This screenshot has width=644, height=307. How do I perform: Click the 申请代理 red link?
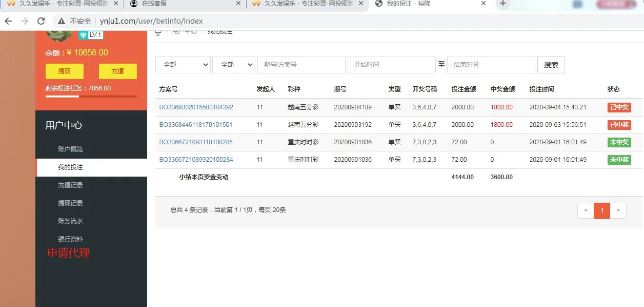pyautogui.click(x=68, y=253)
